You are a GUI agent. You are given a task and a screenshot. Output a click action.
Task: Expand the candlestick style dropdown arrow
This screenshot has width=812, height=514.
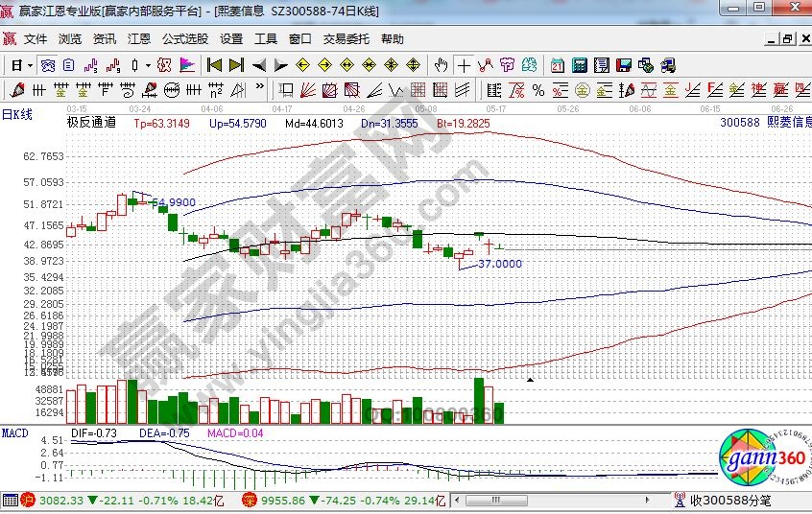coord(147,65)
